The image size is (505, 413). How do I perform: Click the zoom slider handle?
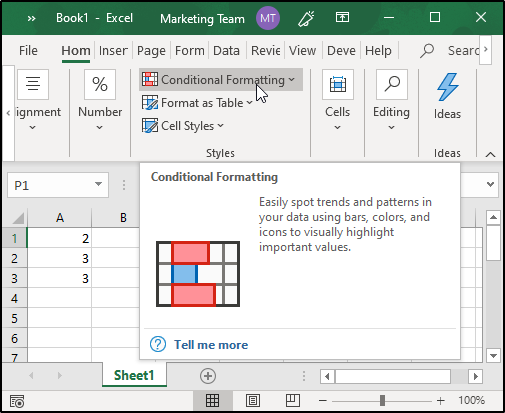(382, 400)
